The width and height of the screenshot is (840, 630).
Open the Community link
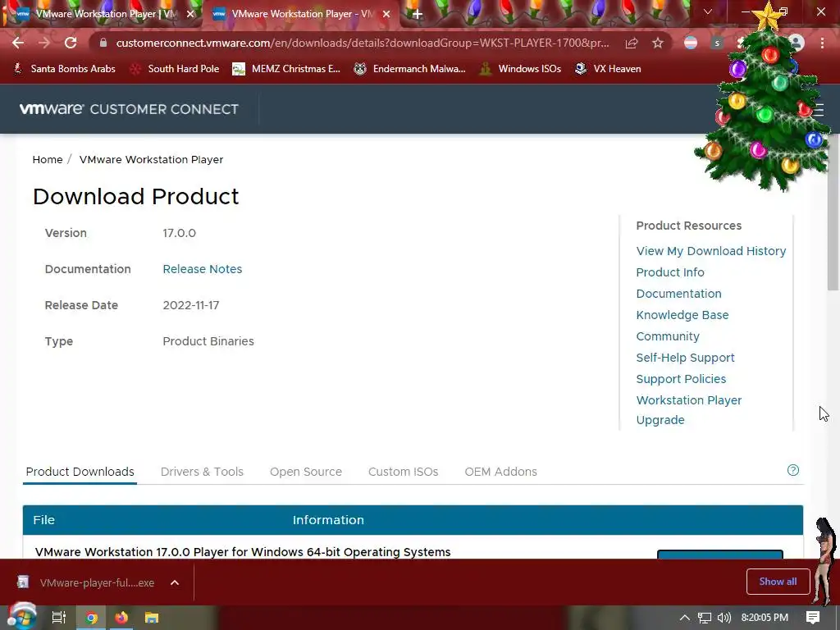[x=668, y=336]
